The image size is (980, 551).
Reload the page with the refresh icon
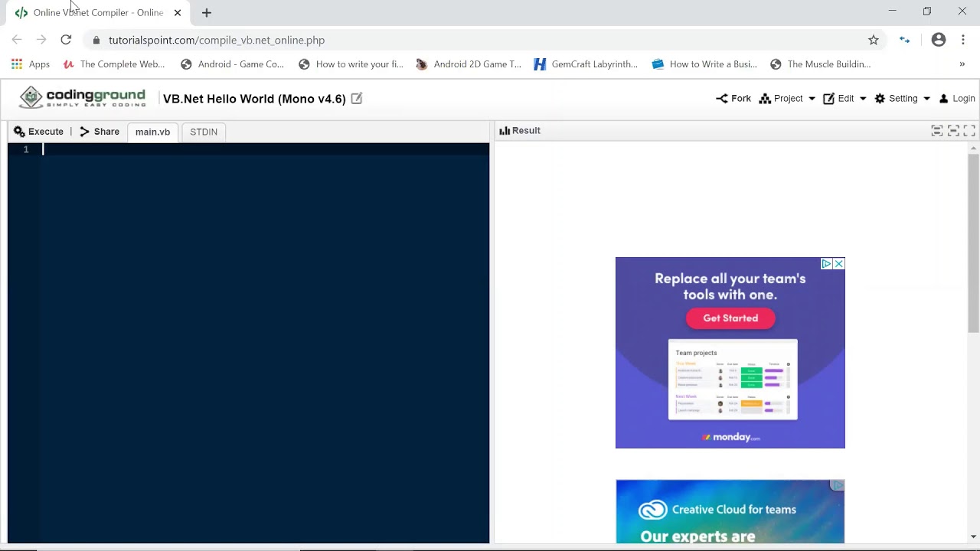(x=66, y=40)
